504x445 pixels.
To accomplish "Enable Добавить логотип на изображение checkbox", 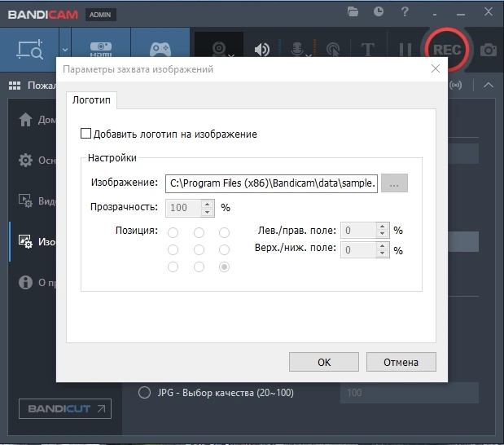I will pos(85,133).
